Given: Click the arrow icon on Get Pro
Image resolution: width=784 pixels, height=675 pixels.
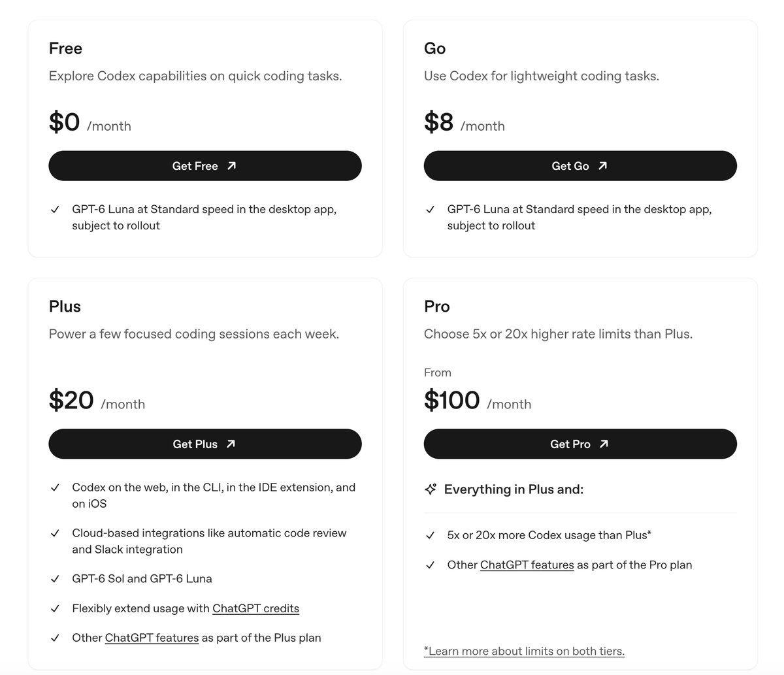Looking at the screenshot, I should (x=604, y=444).
